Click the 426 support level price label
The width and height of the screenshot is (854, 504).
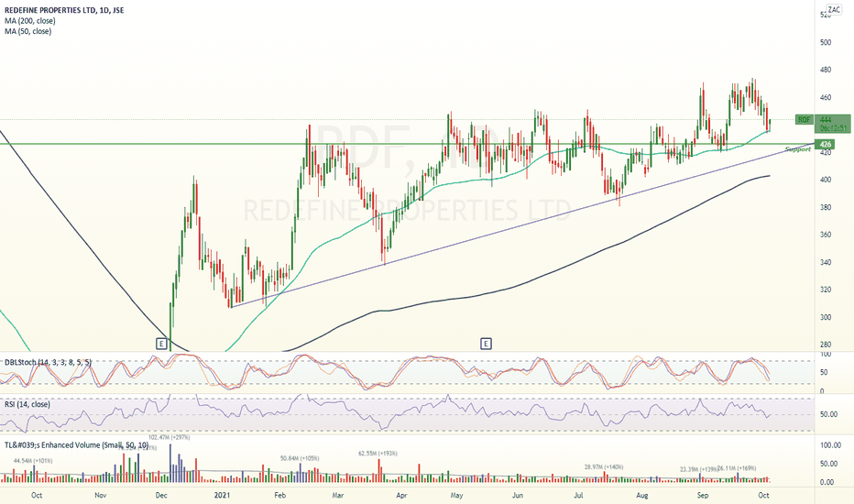click(x=826, y=145)
